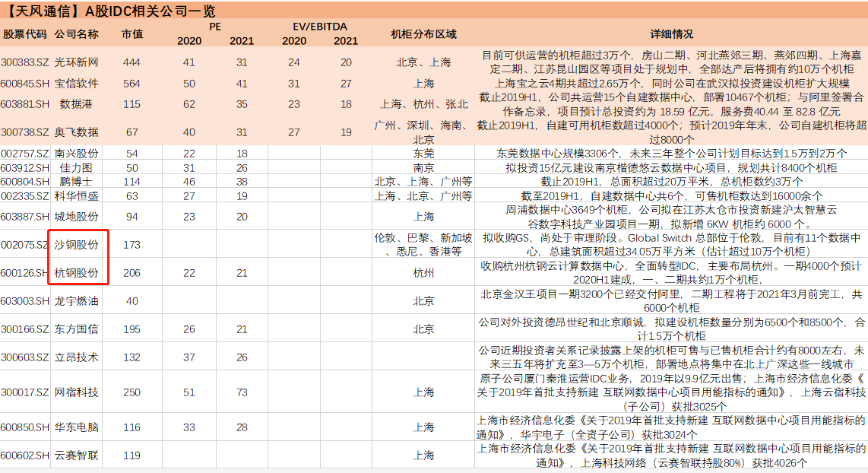Select market value 119 for 云赛智联
The image size is (868, 473).
(x=131, y=456)
